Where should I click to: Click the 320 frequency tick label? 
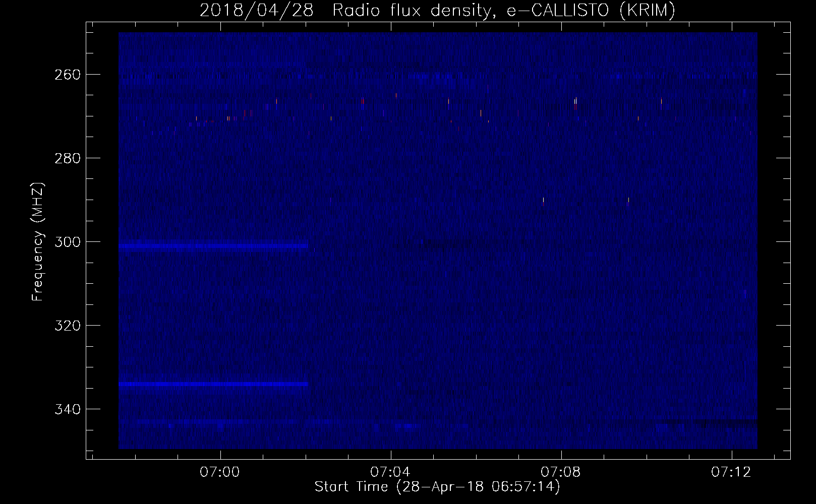coord(67,326)
